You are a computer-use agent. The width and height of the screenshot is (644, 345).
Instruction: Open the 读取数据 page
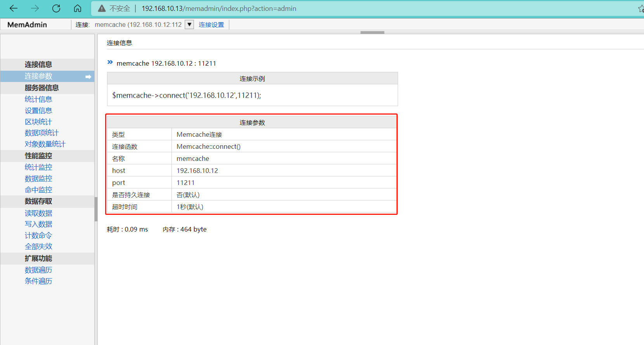point(38,213)
